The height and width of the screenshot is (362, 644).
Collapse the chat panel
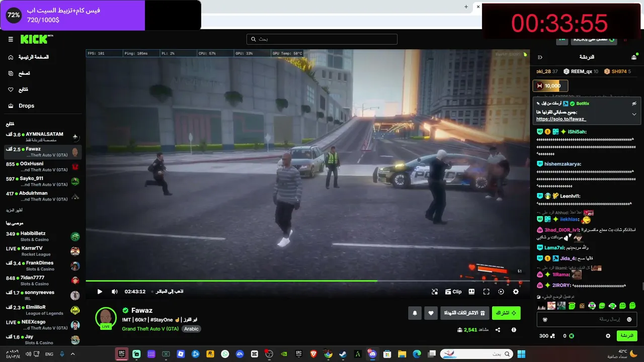coord(540,57)
